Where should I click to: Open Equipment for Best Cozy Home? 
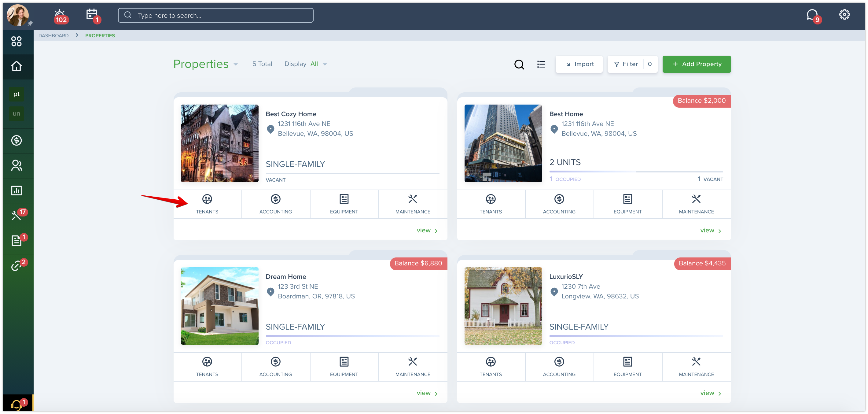pos(344,204)
